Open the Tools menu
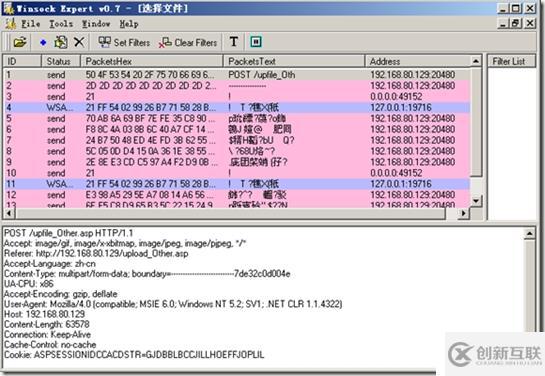Image resolution: width=545 pixels, height=376 pixels. point(61,24)
